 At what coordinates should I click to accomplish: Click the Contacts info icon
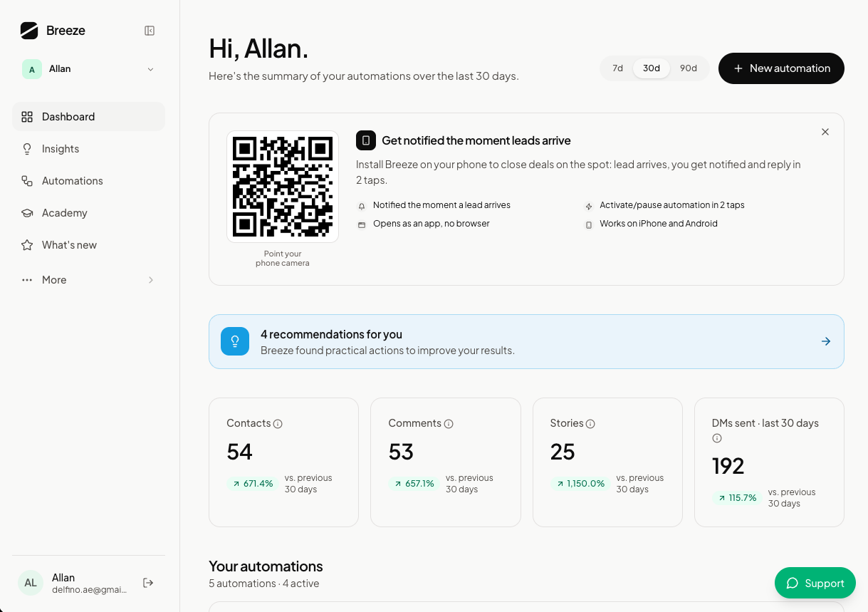pos(278,424)
